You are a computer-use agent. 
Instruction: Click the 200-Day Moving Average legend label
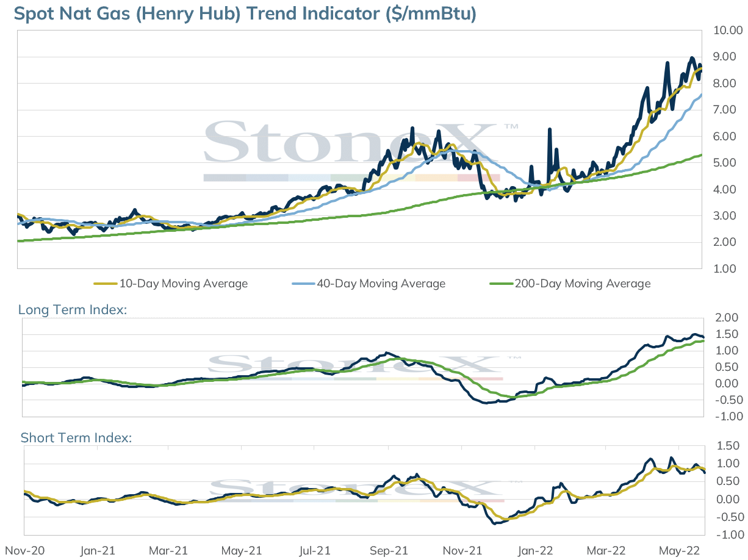[x=583, y=284]
